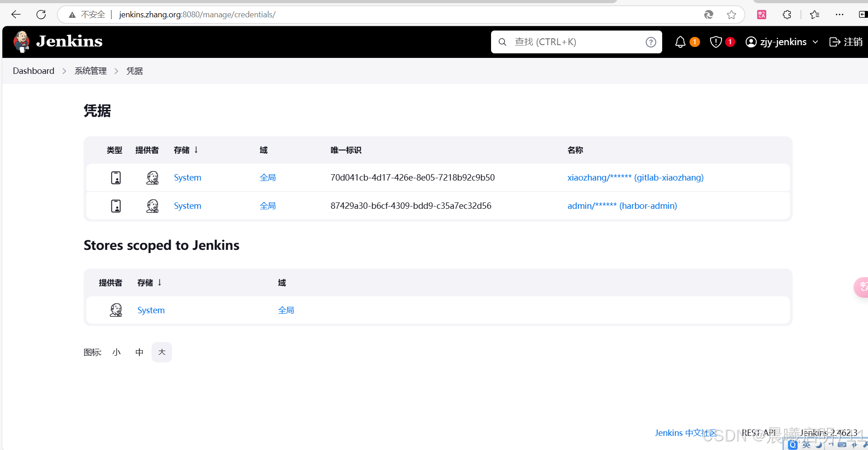
Task: Sort stores table by 存储 column
Action: click(149, 283)
